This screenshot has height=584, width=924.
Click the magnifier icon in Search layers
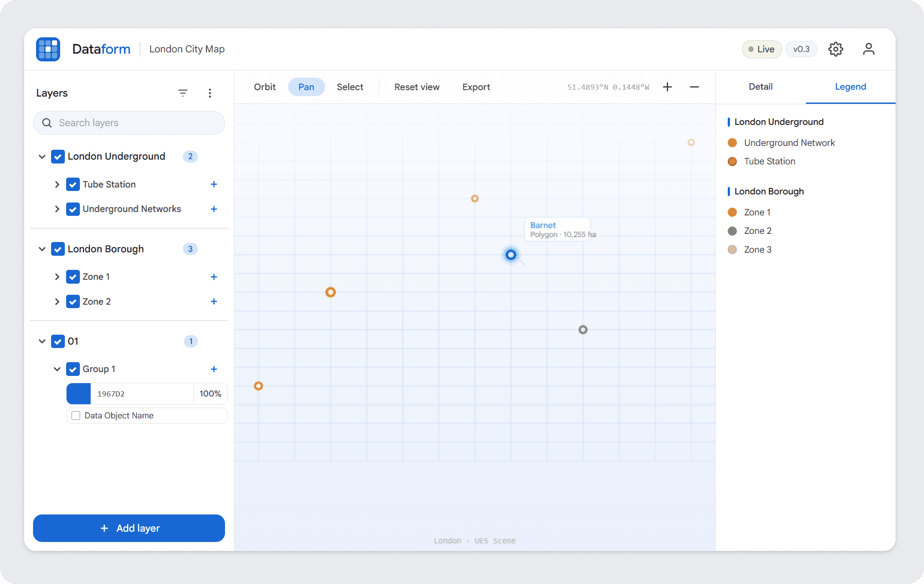(x=47, y=123)
